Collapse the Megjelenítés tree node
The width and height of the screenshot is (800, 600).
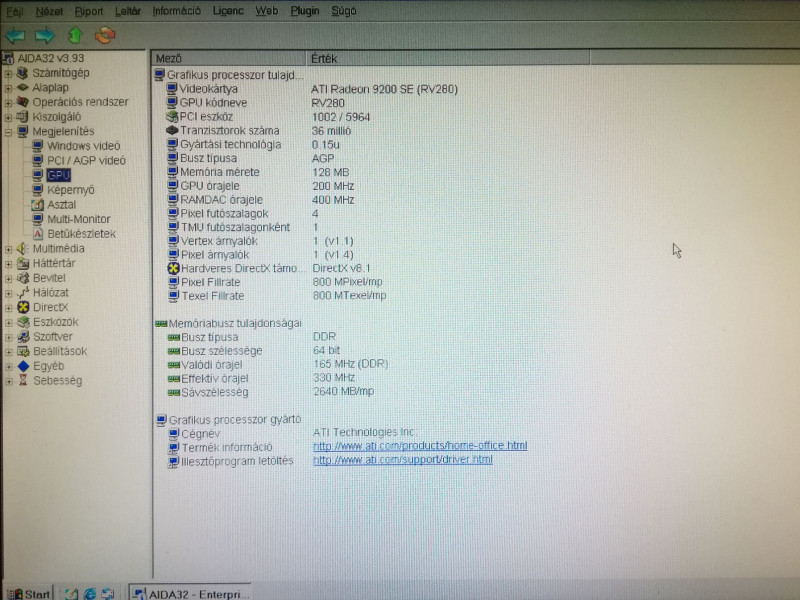[8, 132]
